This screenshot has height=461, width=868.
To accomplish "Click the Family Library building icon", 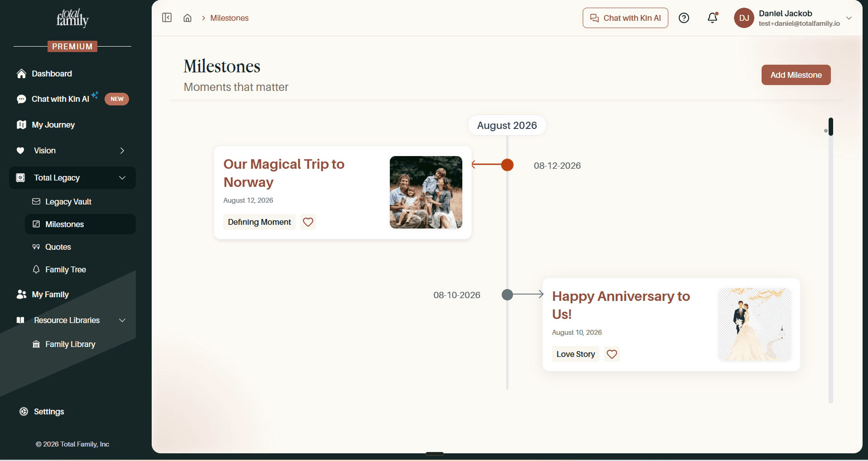I will point(36,344).
